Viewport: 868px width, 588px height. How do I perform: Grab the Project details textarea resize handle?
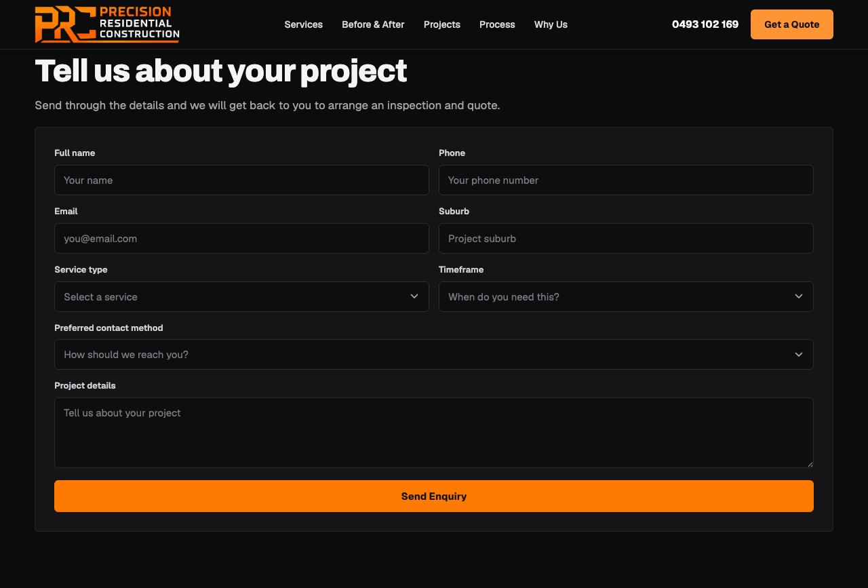810,464
